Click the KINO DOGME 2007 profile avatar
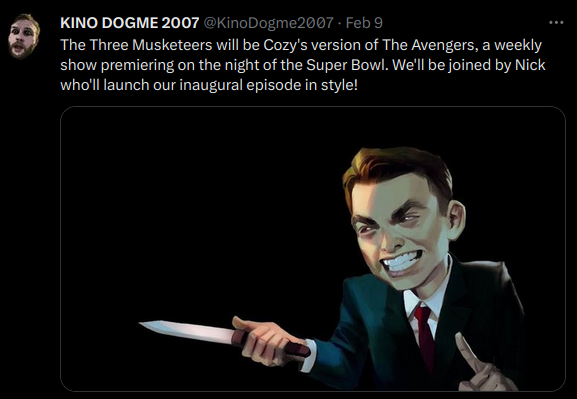The width and height of the screenshot is (577, 399). [x=24, y=36]
